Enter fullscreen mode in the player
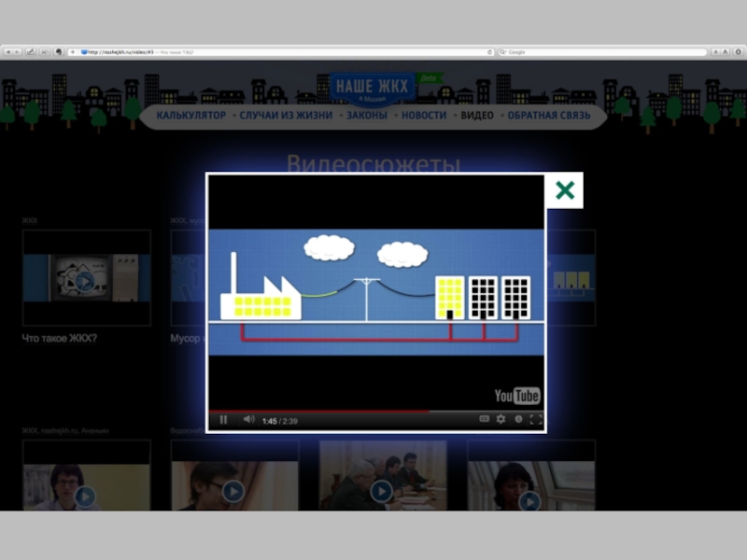The height and width of the screenshot is (560, 747). (x=536, y=418)
